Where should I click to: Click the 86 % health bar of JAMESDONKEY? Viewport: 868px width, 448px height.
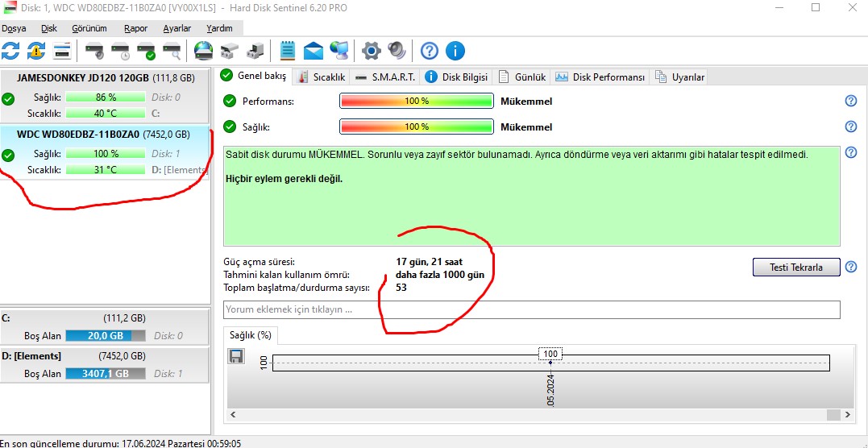click(x=106, y=97)
